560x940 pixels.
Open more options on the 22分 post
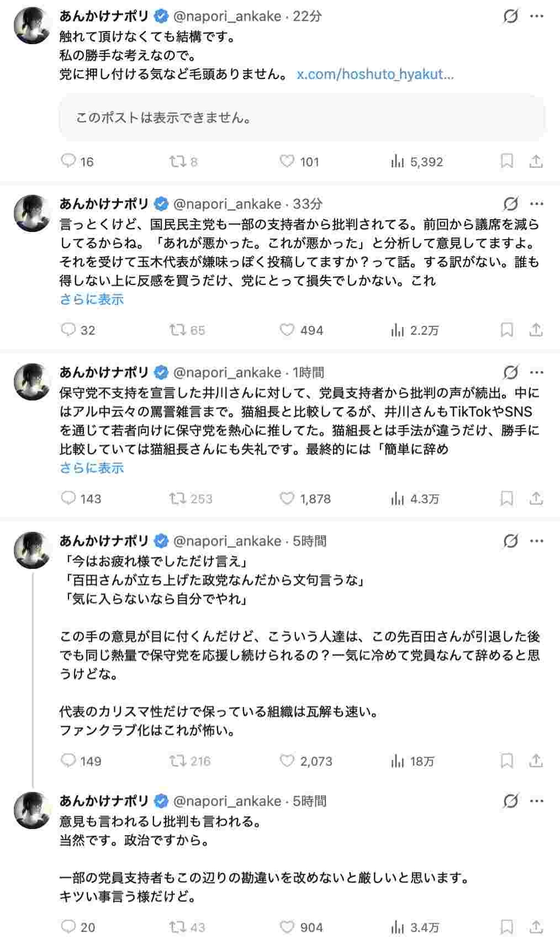click(537, 17)
